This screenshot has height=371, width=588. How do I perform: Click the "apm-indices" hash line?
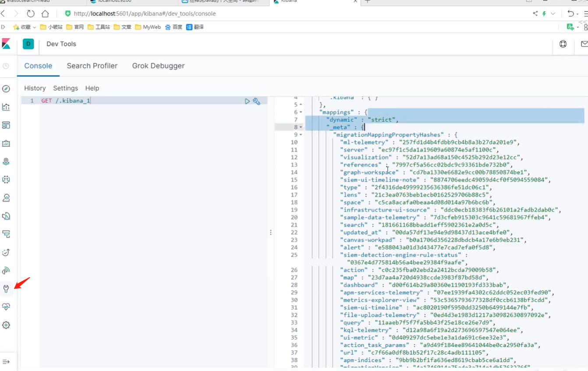coord(429,360)
